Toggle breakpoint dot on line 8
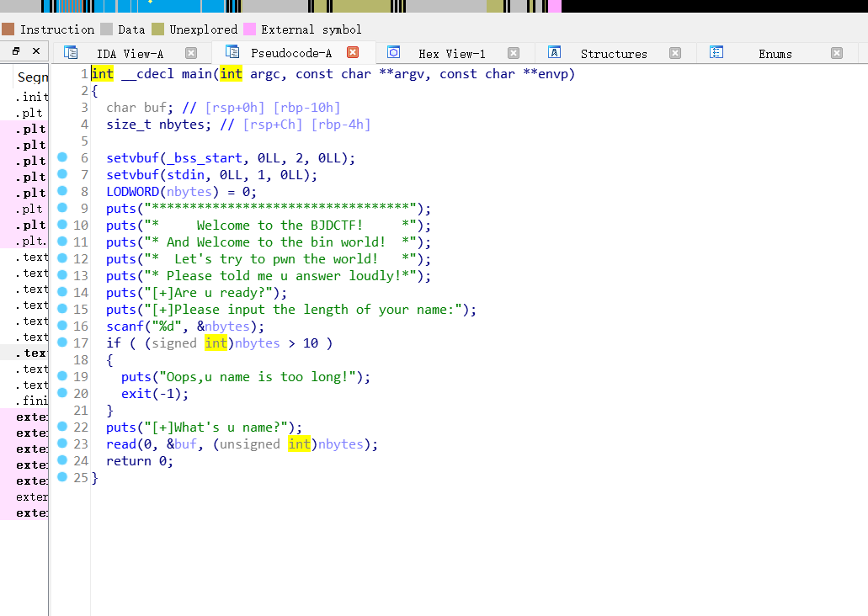868x616 pixels. click(62, 191)
